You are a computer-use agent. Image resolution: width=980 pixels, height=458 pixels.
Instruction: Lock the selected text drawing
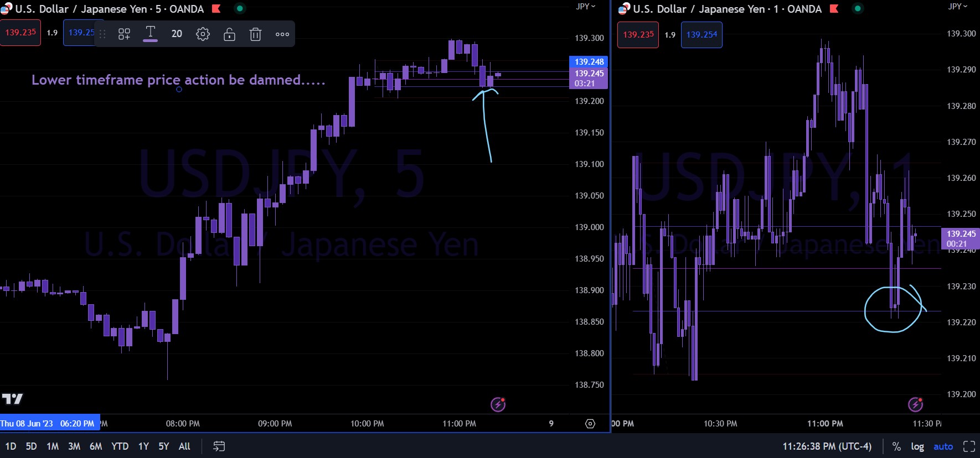pos(229,34)
